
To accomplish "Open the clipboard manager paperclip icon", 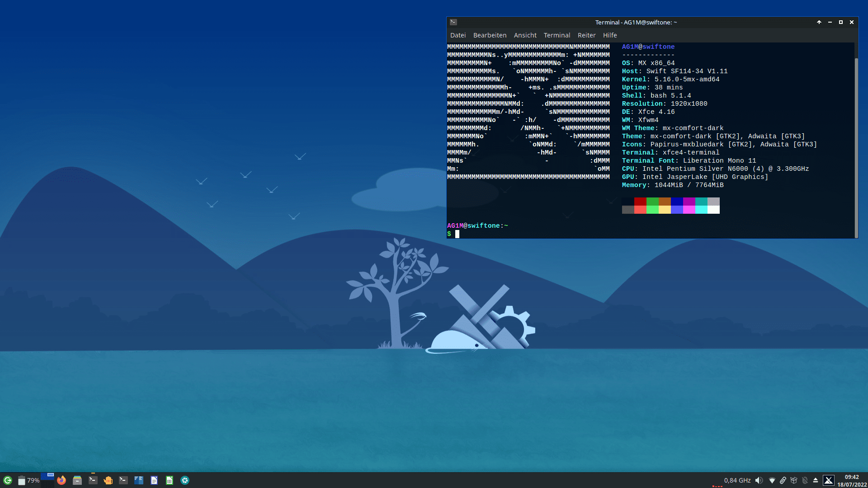I will click(x=783, y=480).
